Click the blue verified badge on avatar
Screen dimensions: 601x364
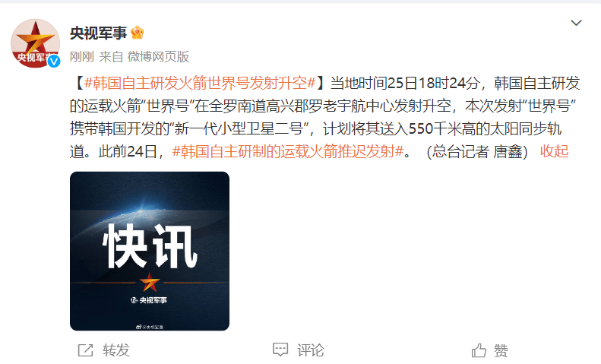[54, 61]
